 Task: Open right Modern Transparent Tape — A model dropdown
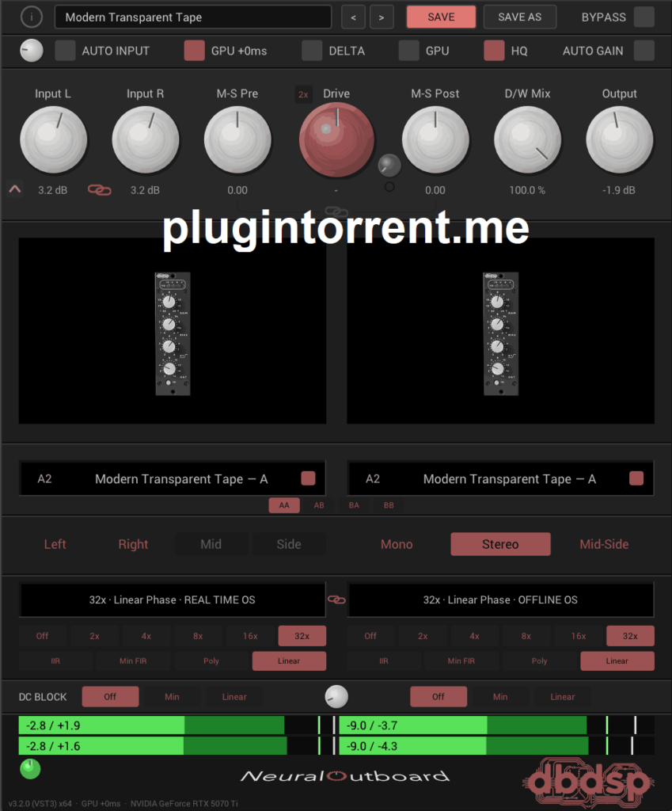(x=500, y=478)
